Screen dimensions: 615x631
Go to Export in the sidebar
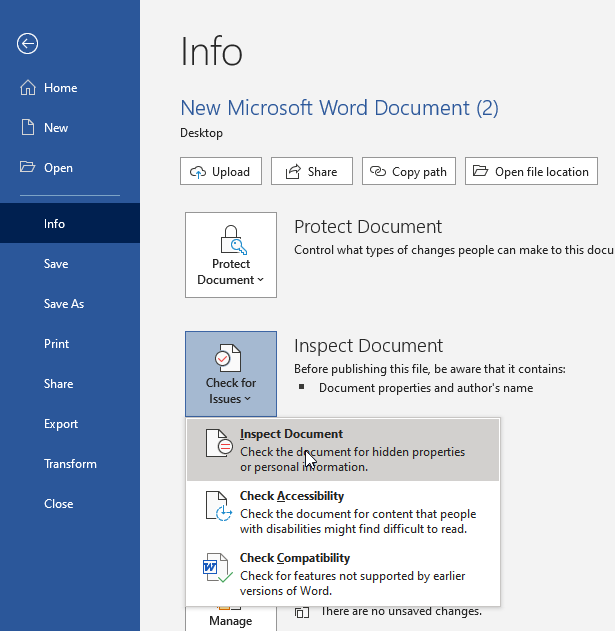tap(61, 424)
